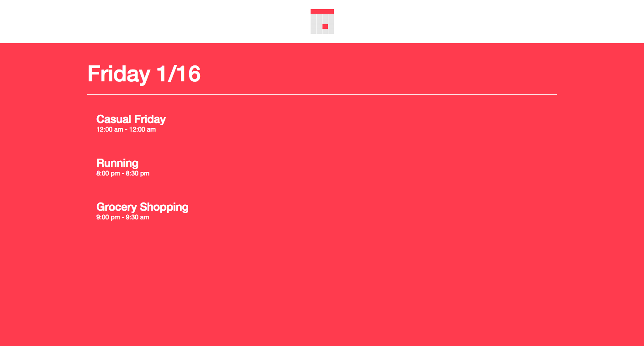Open the Running event
The width and height of the screenshot is (644, 346).
click(x=117, y=163)
